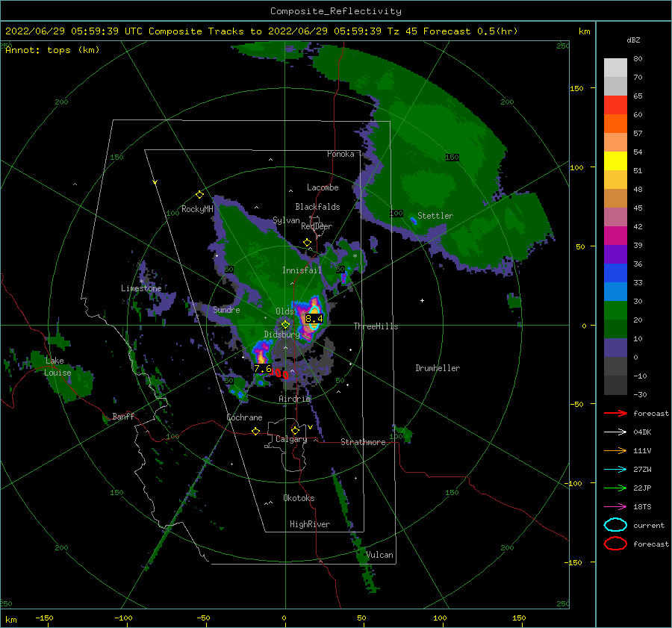This screenshot has width=672, height=628.
Task: Click the Composite_Reflectivity title
Action: click(x=336, y=11)
